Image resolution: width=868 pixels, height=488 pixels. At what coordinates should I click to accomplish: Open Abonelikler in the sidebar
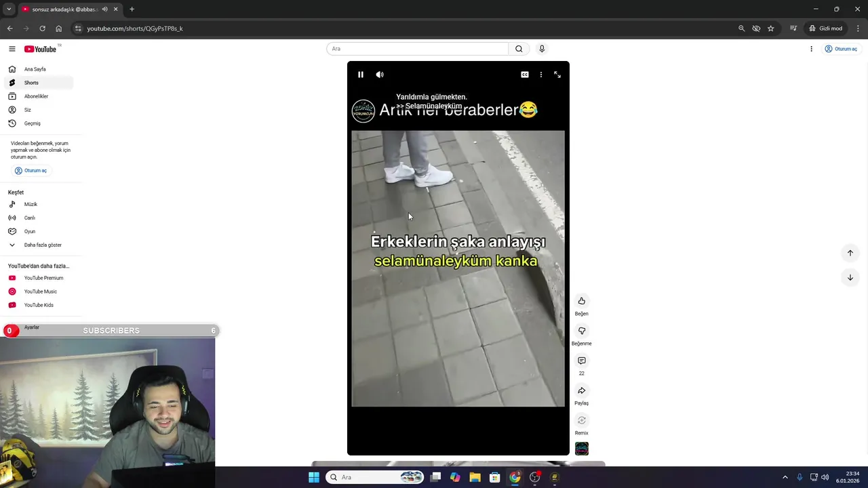click(38, 96)
